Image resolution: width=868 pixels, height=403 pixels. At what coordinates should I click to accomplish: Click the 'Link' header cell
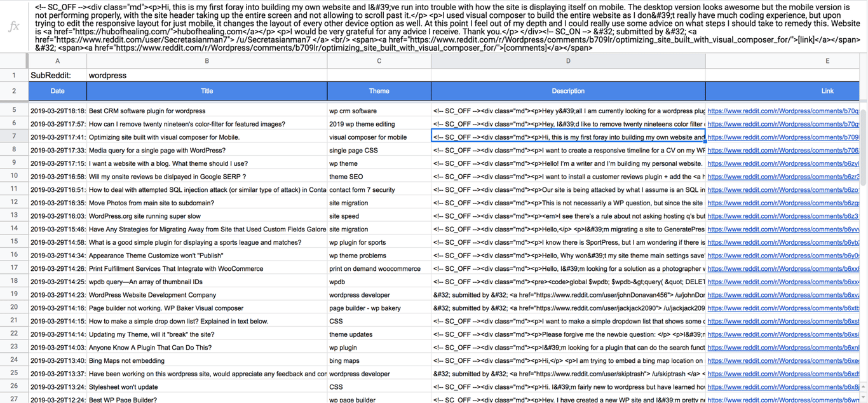pos(827,91)
